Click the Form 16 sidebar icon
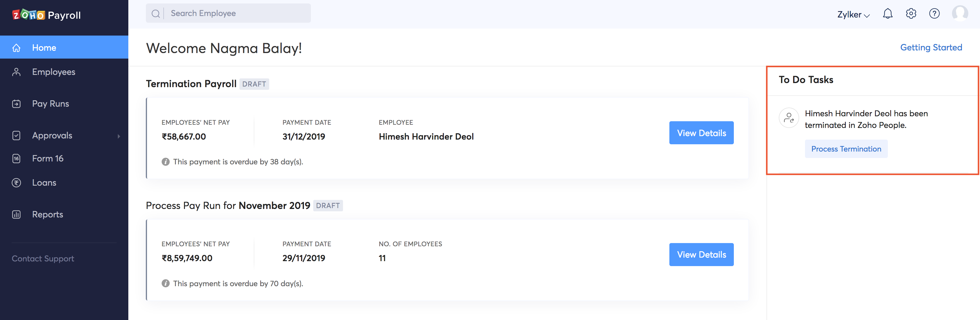This screenshot has height=320, width=980. pyautogui.click(x=16, y=159)
